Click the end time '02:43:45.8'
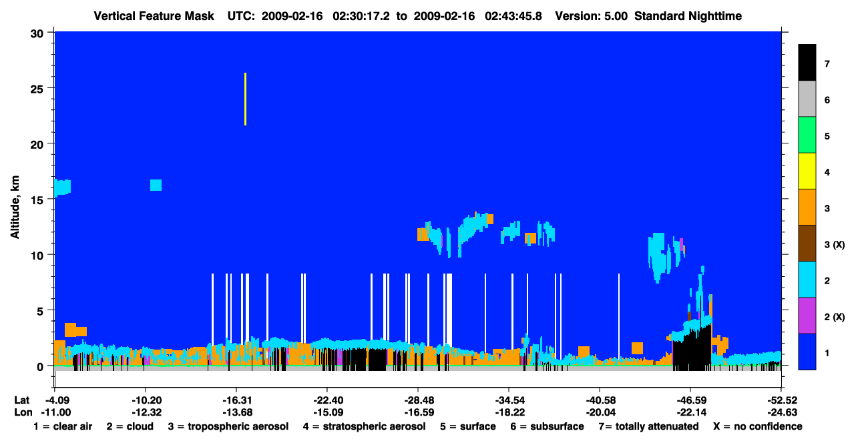 click(512, 16)
